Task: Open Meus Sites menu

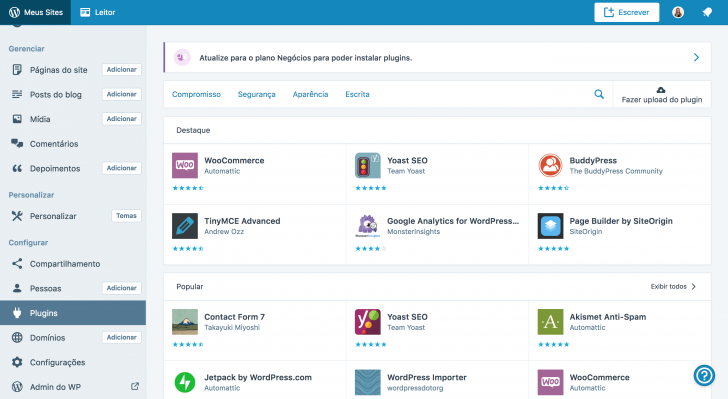Action: coord(35,12)
